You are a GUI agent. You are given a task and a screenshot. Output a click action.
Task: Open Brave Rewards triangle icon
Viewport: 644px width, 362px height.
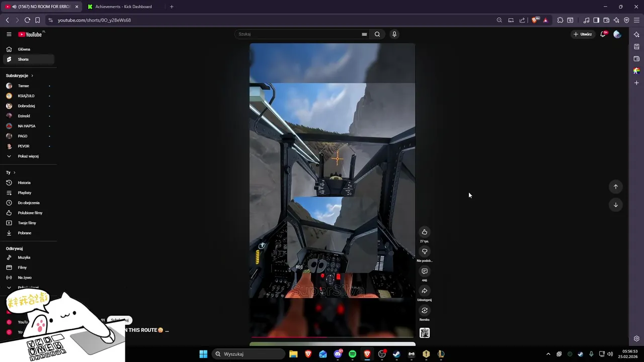pyautogui.click(x=545, y=20)
